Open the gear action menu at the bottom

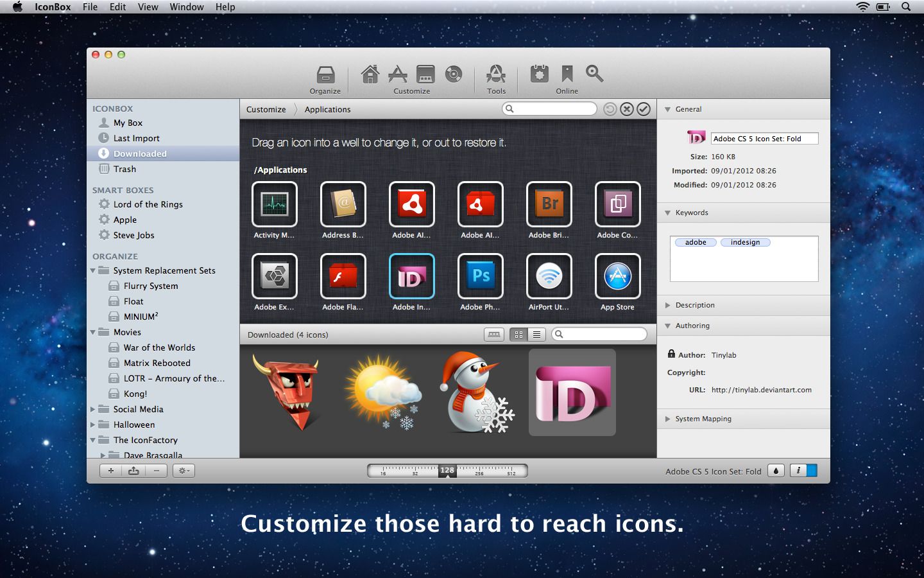pyautogui.click(x=184, y=470)
